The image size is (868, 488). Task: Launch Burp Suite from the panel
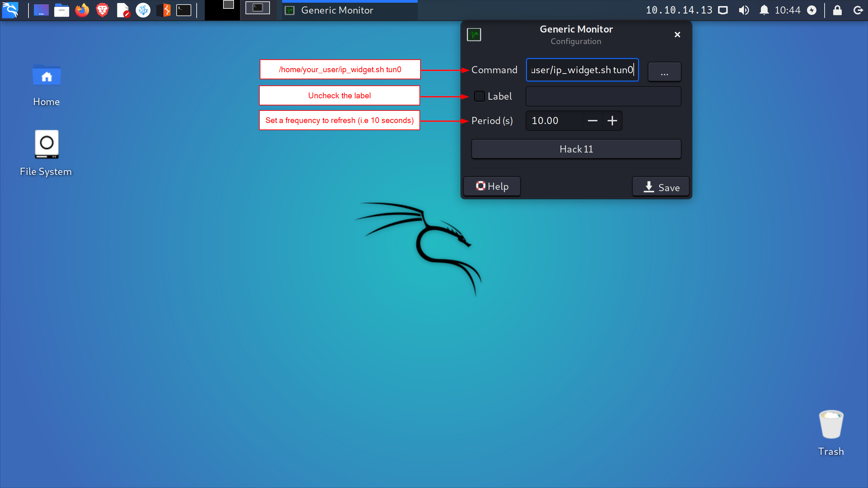click(164, 10)
